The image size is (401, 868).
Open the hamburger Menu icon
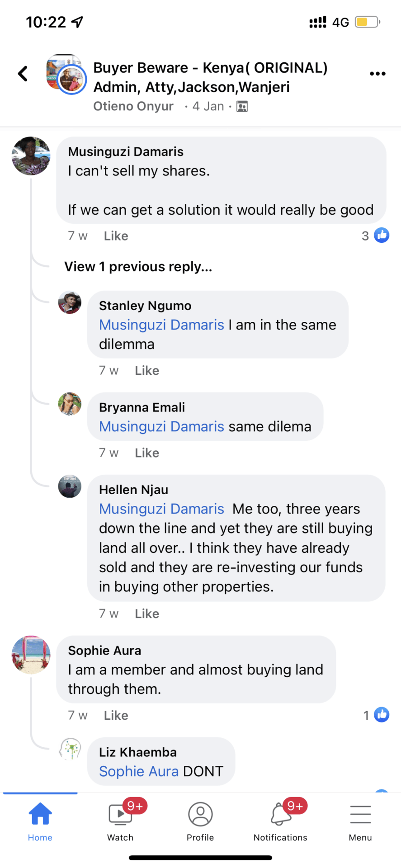coord(360,821)
